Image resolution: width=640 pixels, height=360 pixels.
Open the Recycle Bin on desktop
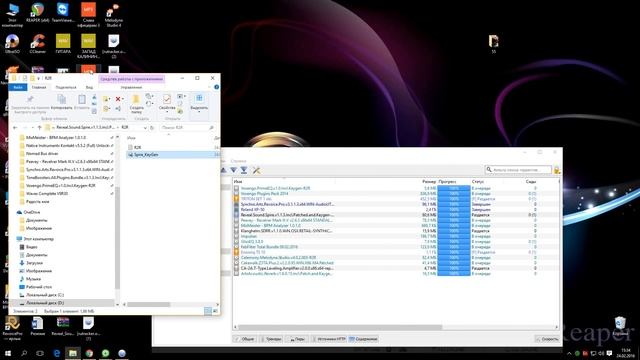(620, 326)
